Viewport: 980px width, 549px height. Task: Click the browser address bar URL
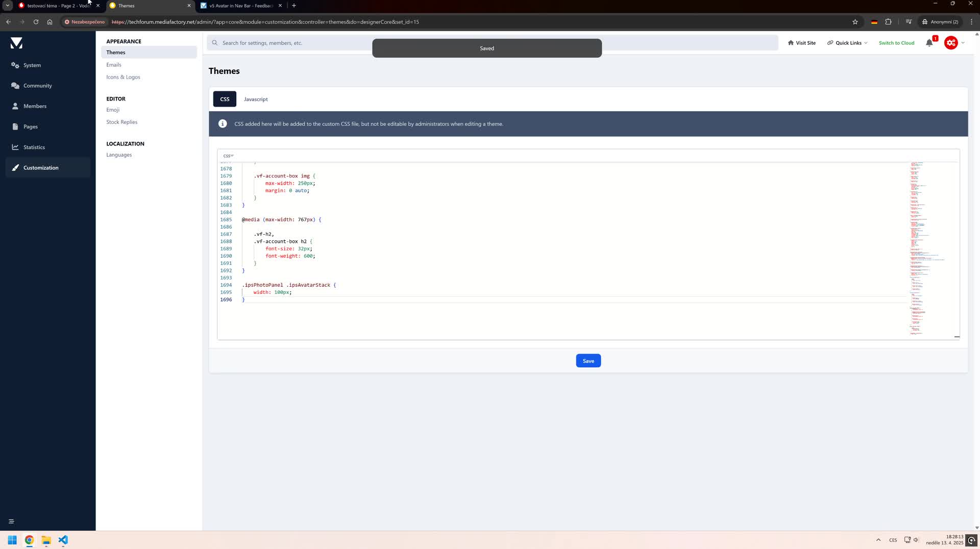click(265, 22)
